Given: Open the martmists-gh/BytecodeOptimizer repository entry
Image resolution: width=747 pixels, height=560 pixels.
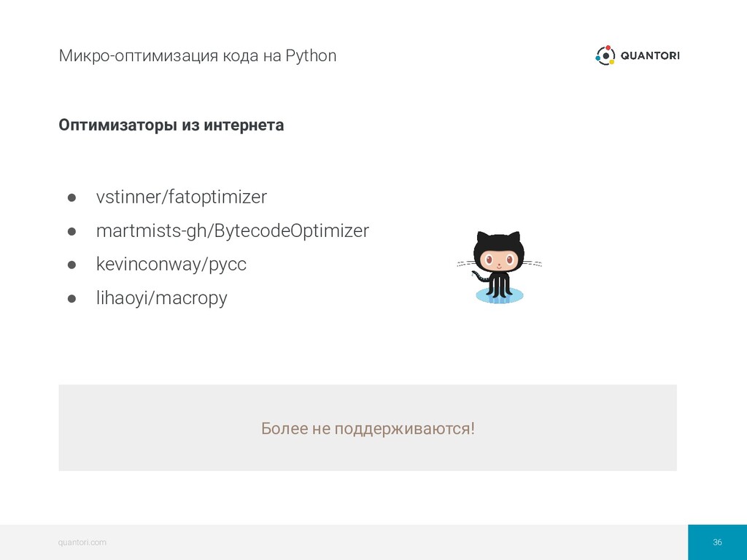Looking at the screenshot, I should click(233, 230).
